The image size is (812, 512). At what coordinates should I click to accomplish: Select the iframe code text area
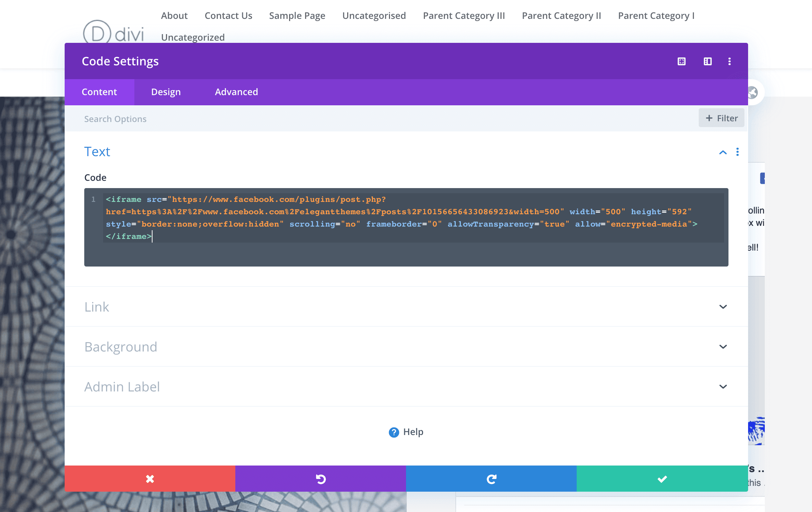click(x=406, y=227)
